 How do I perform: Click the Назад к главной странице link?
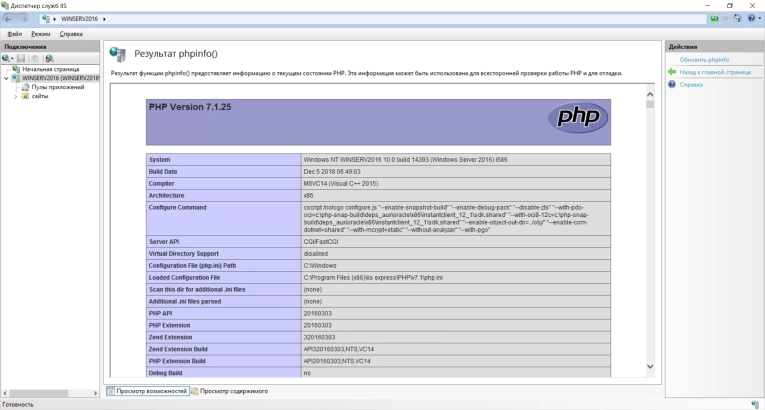[715, 72]
